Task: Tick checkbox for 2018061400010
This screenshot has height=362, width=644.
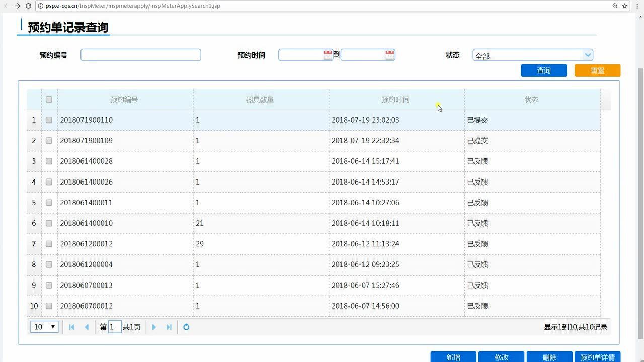Action: (49, 223)
